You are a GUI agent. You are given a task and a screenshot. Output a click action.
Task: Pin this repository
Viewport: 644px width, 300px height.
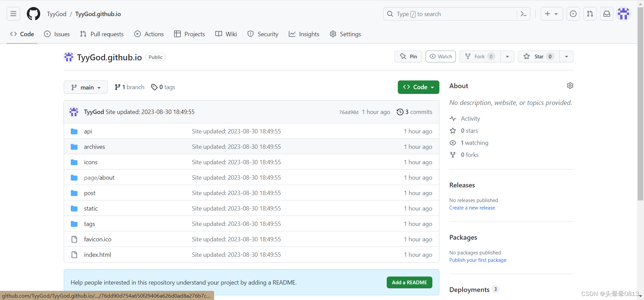click(408, 57)
